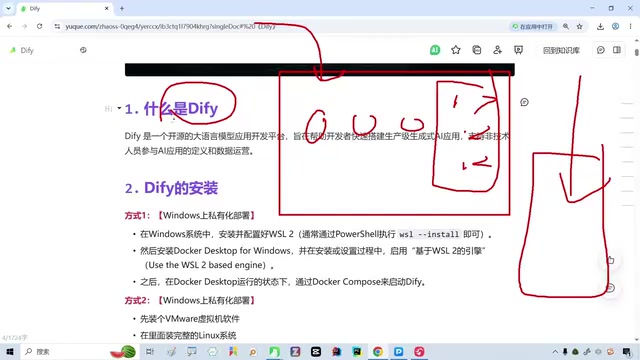640x360 pixels.
Task: Click the bullet '在里面装完整的Linux系统'
Action: [x=188, y=336]
